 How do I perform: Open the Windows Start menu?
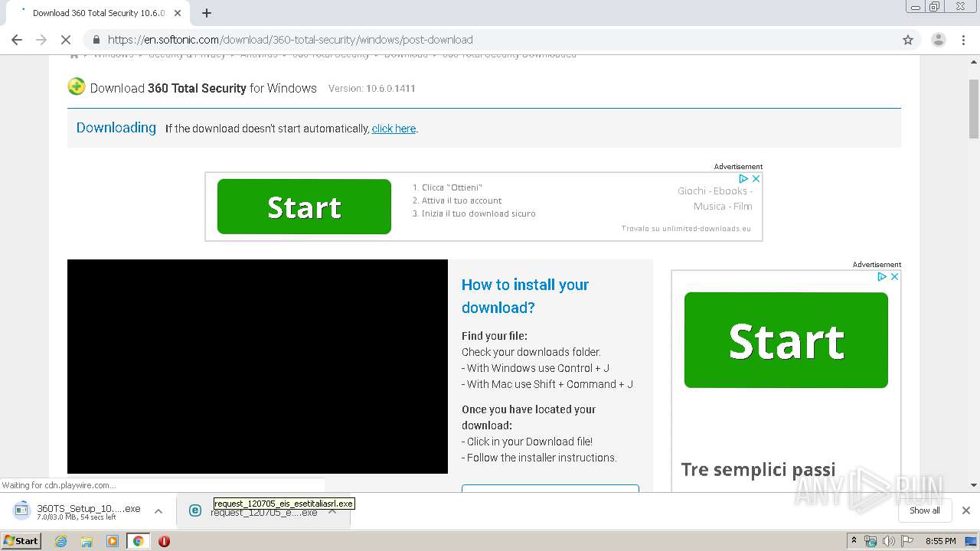21,540
